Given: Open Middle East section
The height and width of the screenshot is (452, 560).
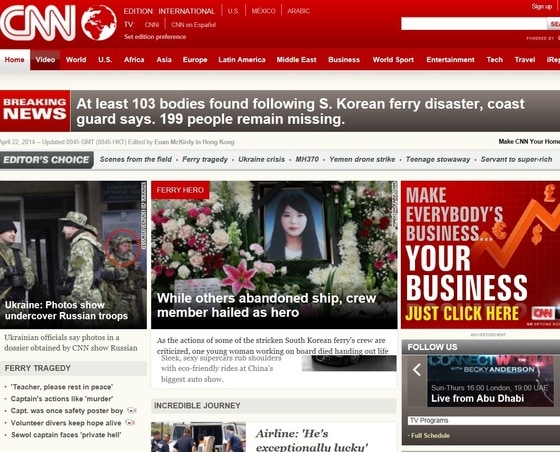Looking at the screenshot, I should pos(296,60).
